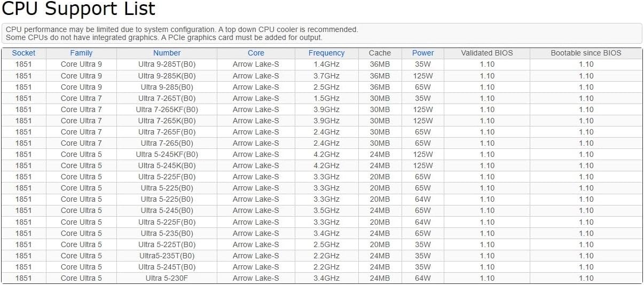Click the 1.4GHz frequency value

(x=326, y=64)
